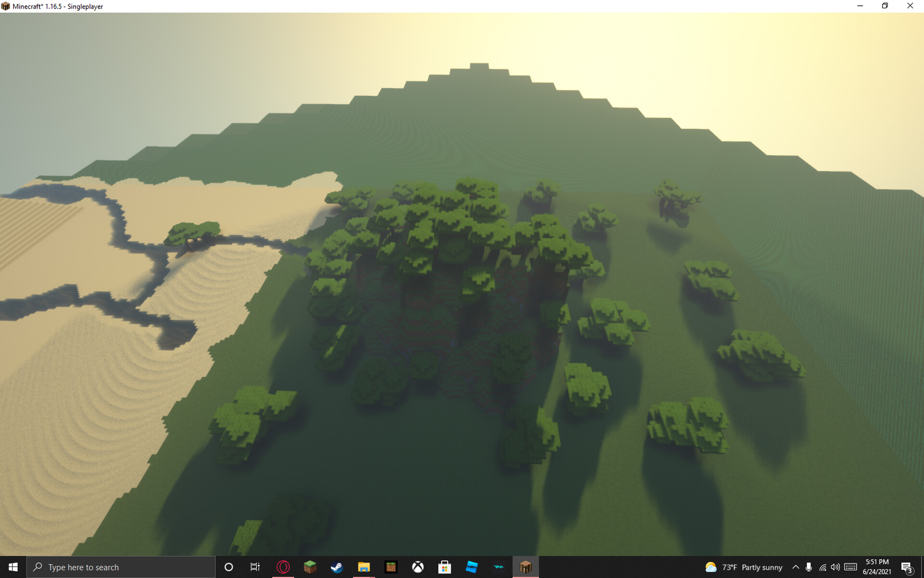Open the Minecraft Launcher grass block icon

click(309, 567)
